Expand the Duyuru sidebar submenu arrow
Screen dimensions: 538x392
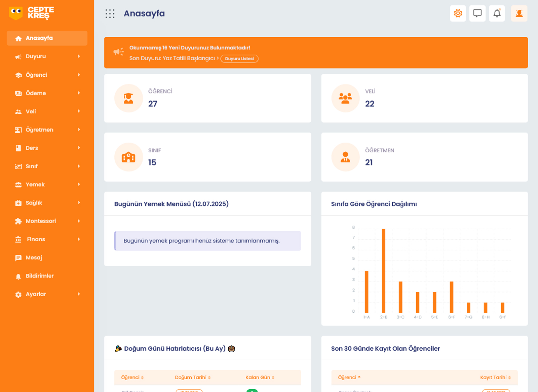[x=79, y=56]
